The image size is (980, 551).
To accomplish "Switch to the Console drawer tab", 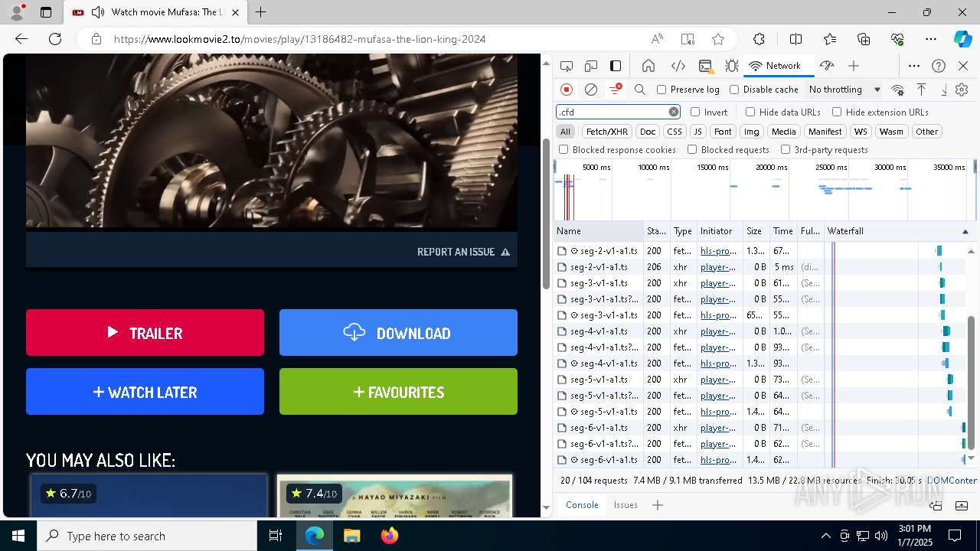I will [582, 505].
